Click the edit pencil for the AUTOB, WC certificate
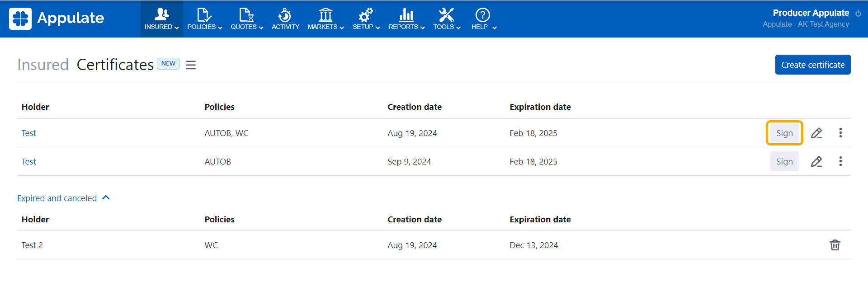 click(816, 133)
